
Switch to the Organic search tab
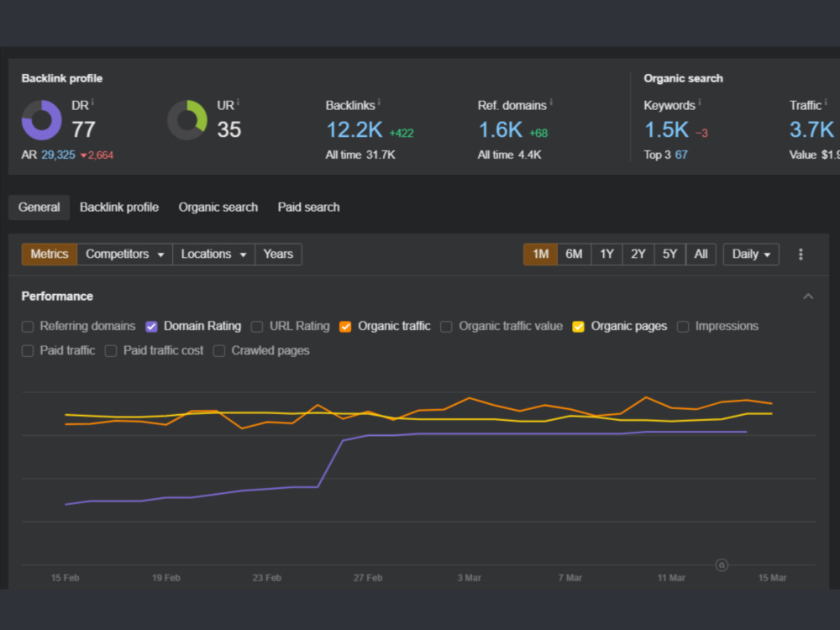pyautogui.click(x=218, y=207)
